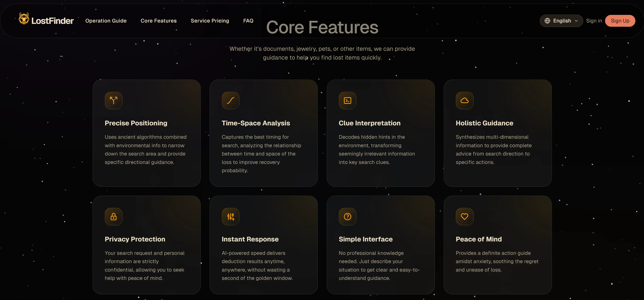Click the globe icon in language selector
This screenshot has height=300, width=644.
click(547, 21)
